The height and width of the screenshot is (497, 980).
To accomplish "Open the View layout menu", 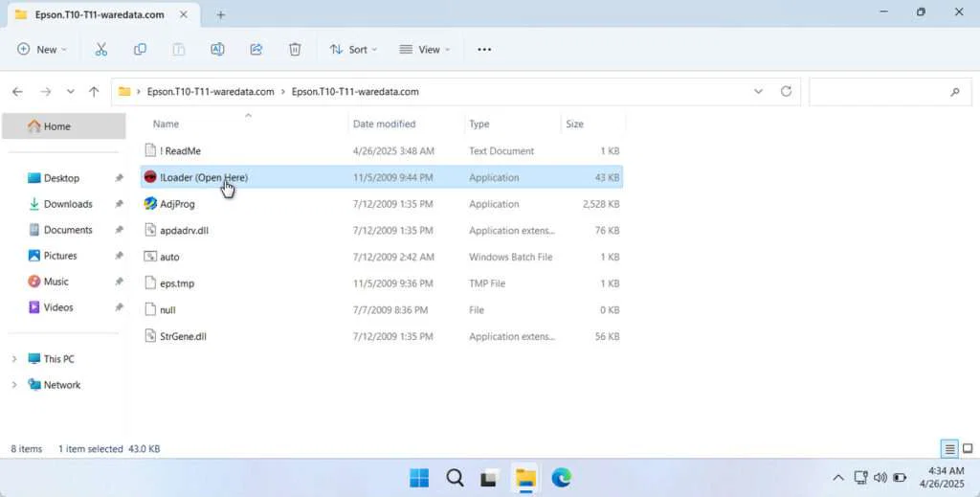I will (425, 50).
